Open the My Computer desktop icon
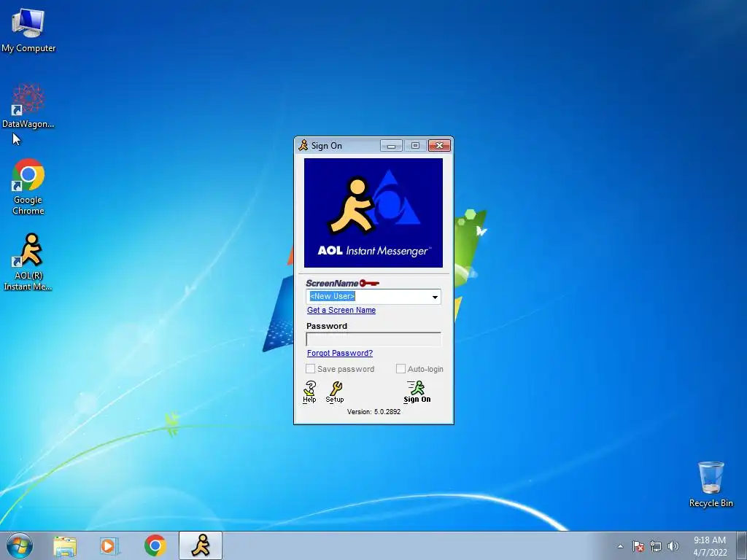This screenshot has width=747, height=560. coord(28,30)
